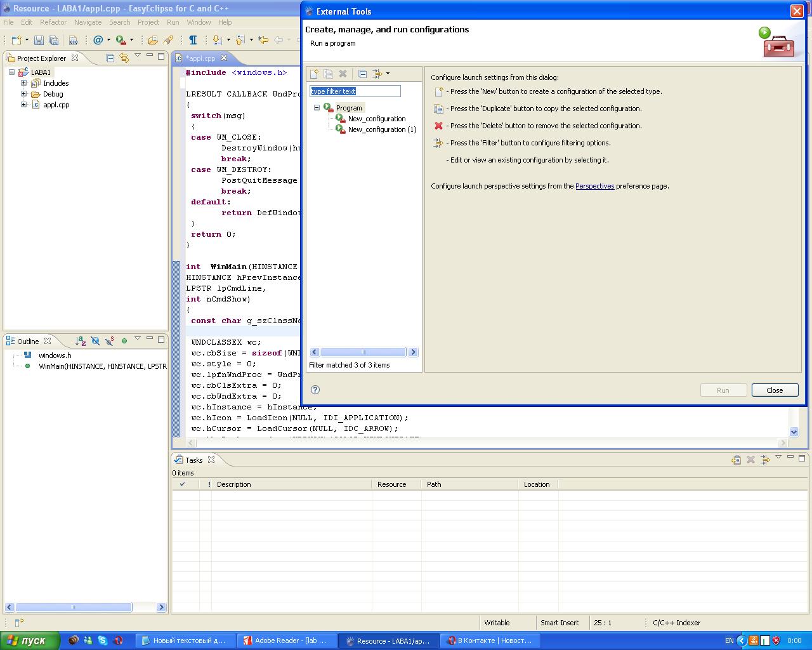
Task: Click the Sort alphabetically icon in Outline
Action: [81, 341]
